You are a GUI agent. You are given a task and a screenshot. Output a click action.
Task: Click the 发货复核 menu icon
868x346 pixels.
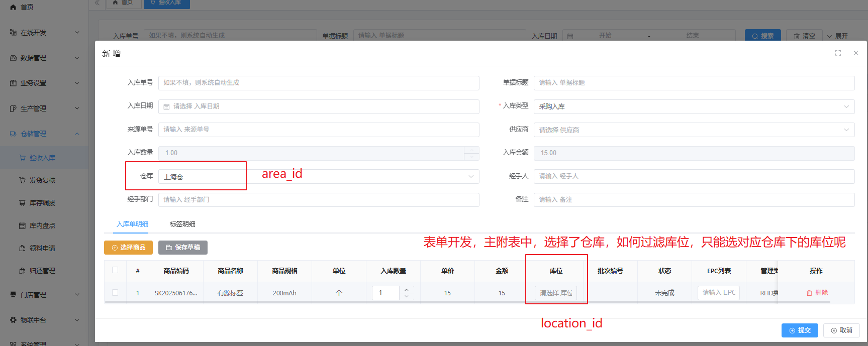click(x=22, y=180)
